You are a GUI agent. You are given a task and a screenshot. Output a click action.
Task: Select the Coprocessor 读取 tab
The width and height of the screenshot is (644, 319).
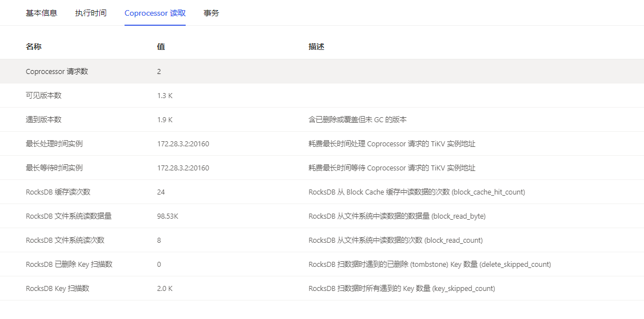click(x=155, y=13)
